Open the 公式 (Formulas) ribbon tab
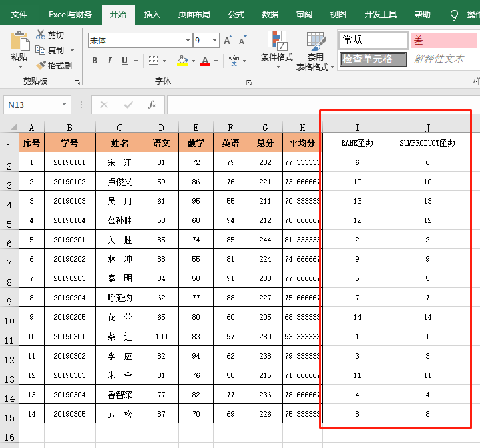This screenshot has height=448, width=480. click(236, 14)
